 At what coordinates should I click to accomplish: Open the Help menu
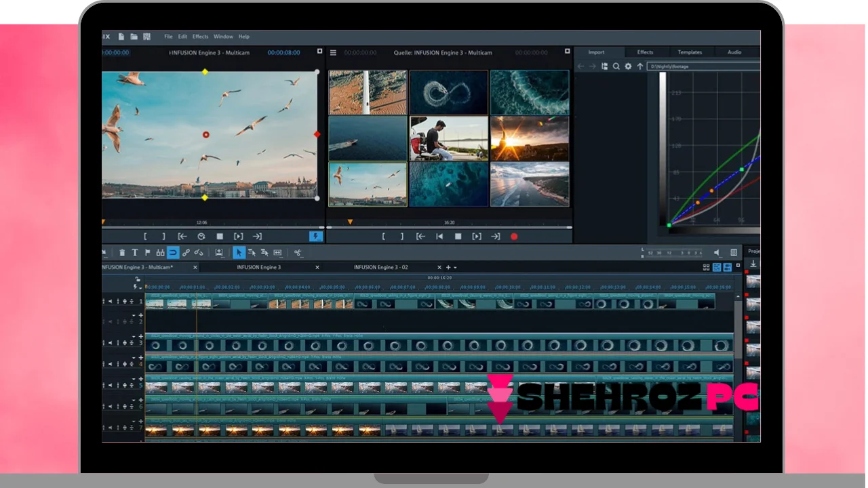click(244, 37)
